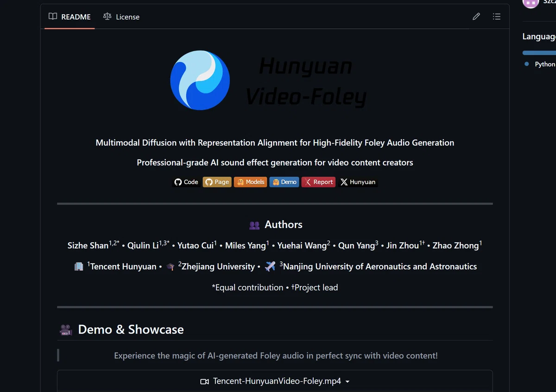Viewport: 556px width, 392px height.
Task: Click the graduation cap emoji beside Zhejiang
Action: tap(171, 267)
